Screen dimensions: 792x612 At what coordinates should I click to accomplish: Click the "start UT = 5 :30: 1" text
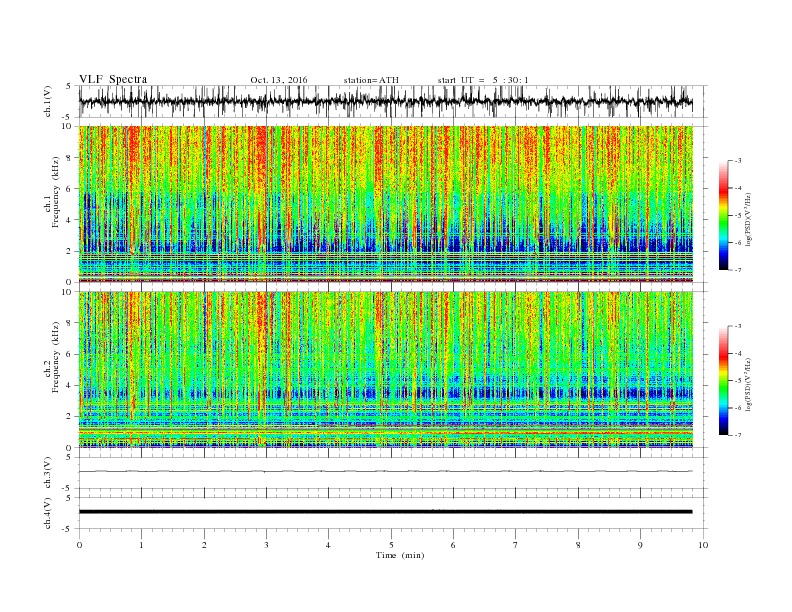[483, 80]
